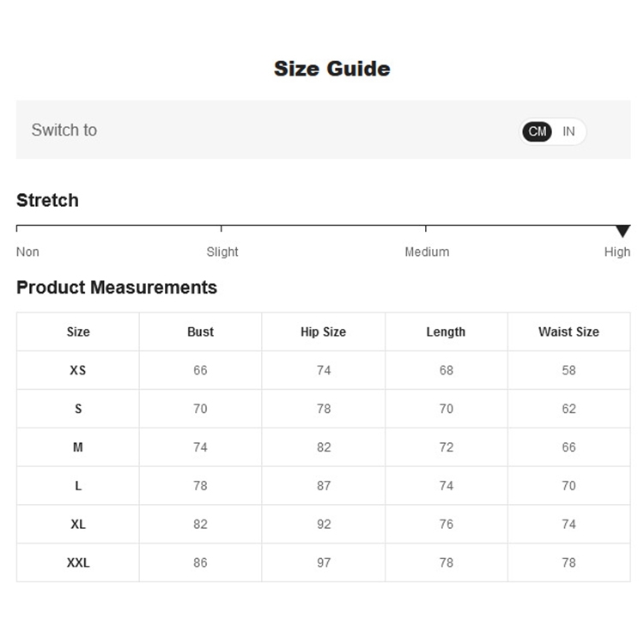The image size is (644, 644).
Task: Select the L size row label
Action: pyautogui.click(x=78, y=486)
